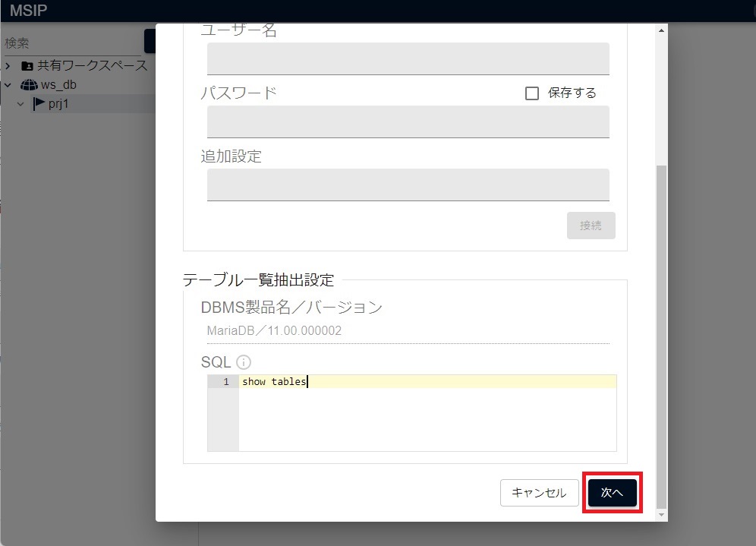
Task: Click the ws_db workspace globe icon
Action: (29, 85)
